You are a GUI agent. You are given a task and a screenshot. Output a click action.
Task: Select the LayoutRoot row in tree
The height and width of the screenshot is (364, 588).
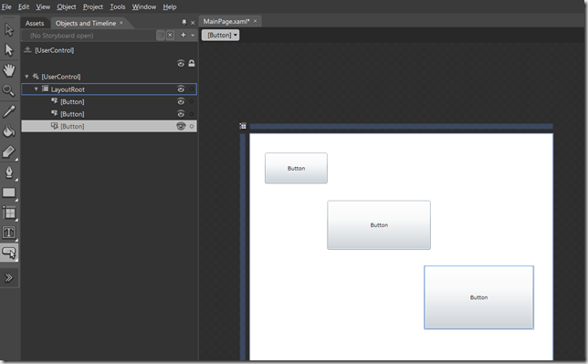pyautogui.click(x=110, y=89)
